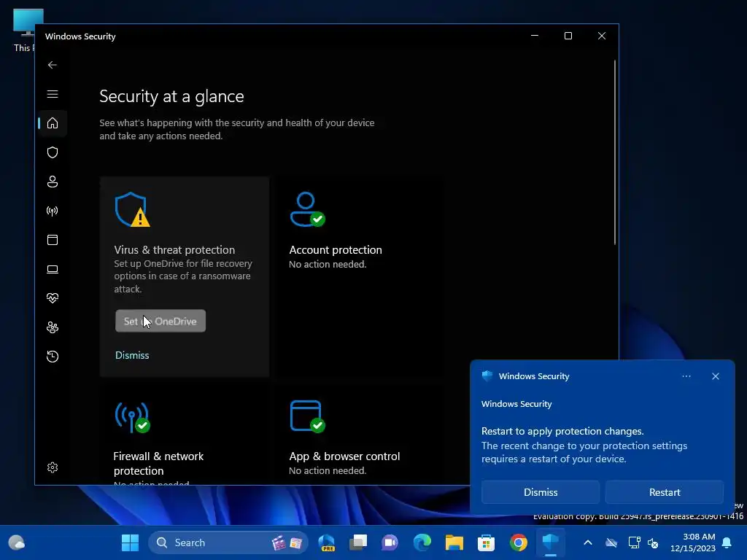
Task: Open Account protection person icon in sidebar
Action: pos(53,182)
